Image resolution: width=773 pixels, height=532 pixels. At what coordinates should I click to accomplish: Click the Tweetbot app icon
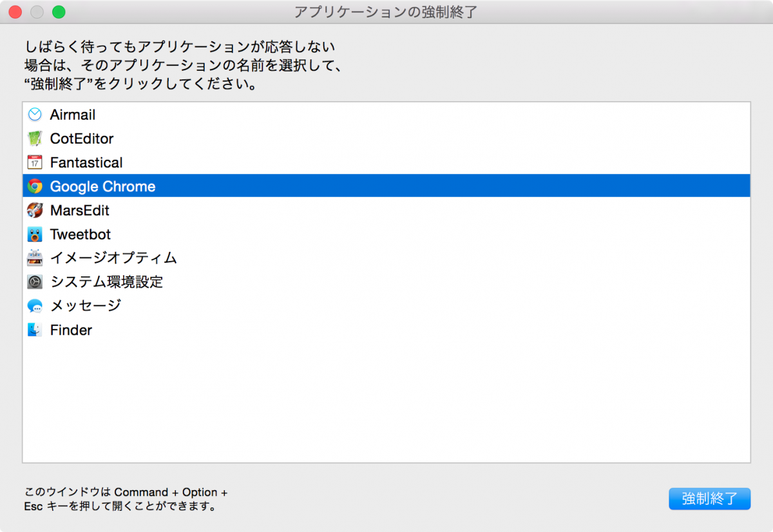pyautogui.click(x=35, y=234)
